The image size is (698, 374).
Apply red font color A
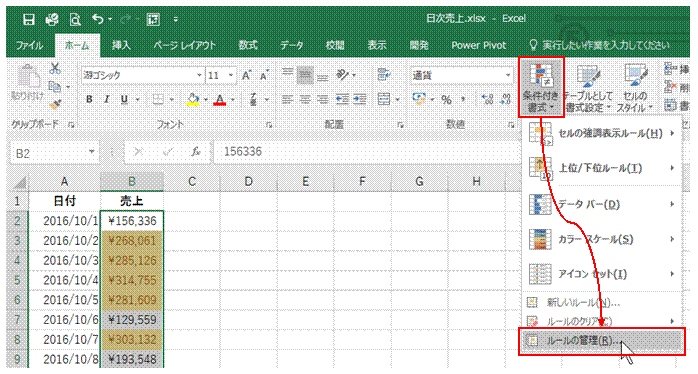[x=220, y=99]
